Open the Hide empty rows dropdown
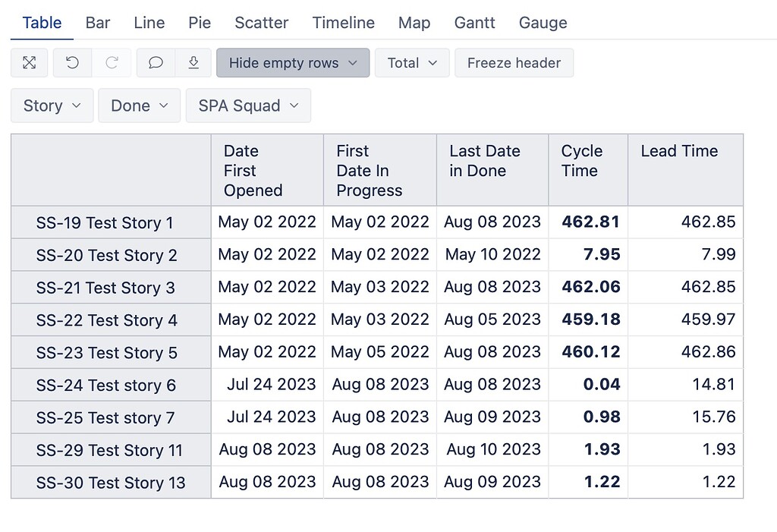Image resolution: width=777 pixels, height=532 pixels. tap(292, 63)
